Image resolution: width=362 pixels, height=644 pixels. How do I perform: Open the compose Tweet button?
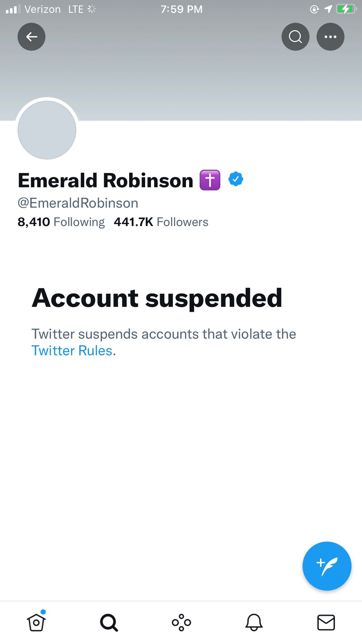tap(326, 566)
